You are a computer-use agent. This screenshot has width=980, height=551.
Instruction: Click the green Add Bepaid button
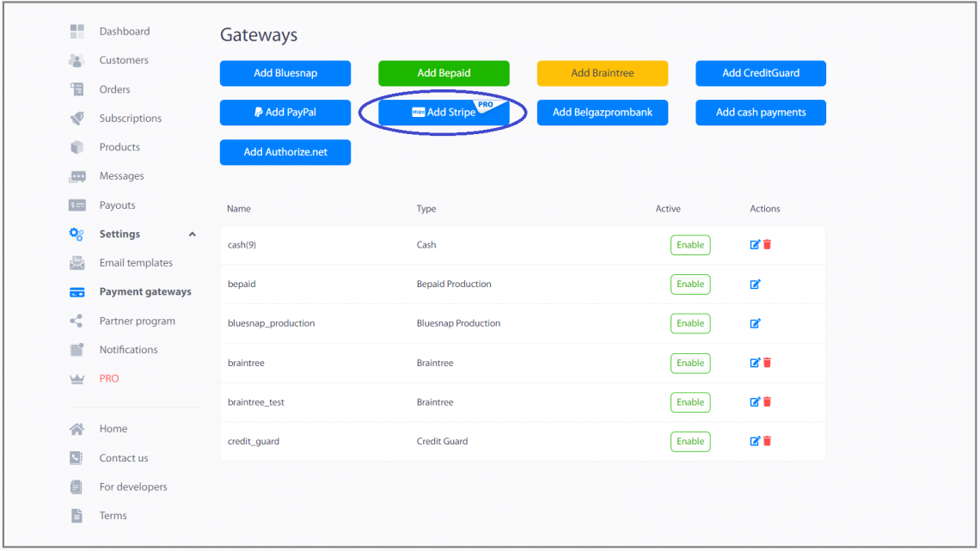pos(444,73)
